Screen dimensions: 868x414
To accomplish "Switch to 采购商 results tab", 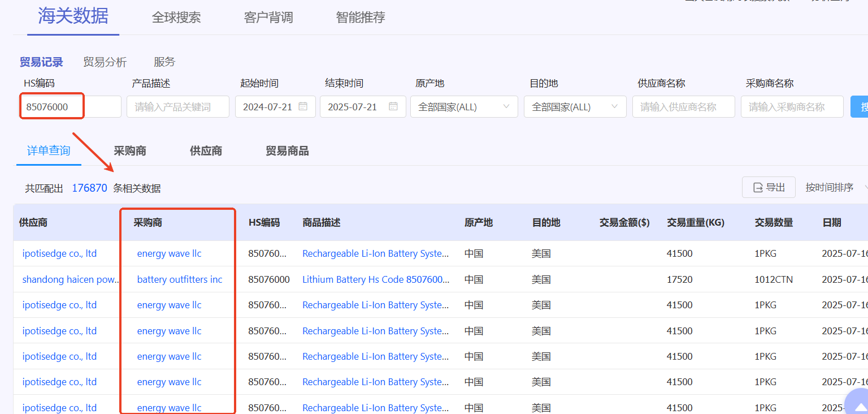I will click(130, 151).
